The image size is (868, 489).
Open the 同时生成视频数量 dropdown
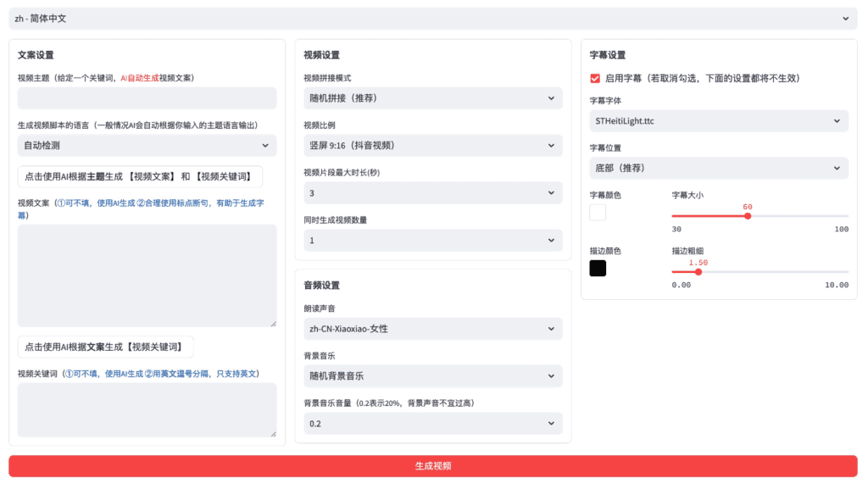point(432,241)
